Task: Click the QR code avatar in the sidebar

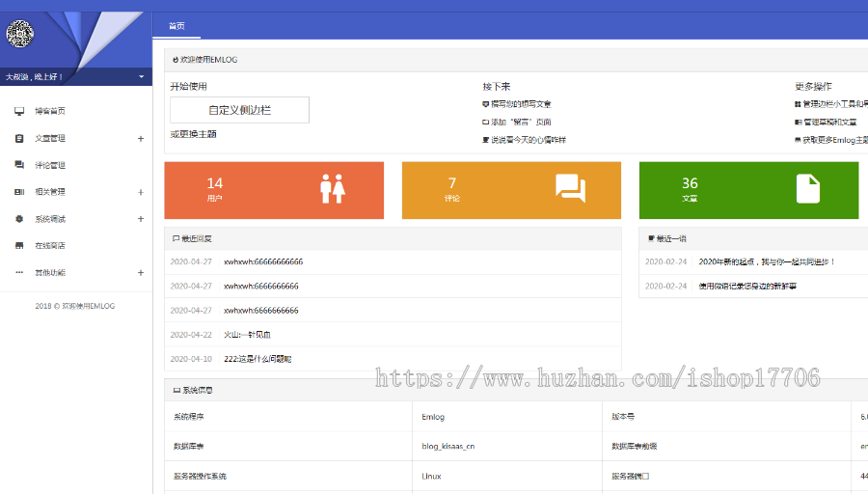Action: (20, 34)
